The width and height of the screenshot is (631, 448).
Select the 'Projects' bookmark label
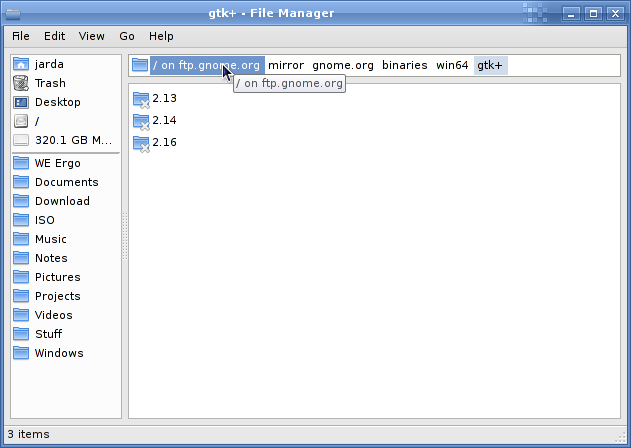click(58, 296)
